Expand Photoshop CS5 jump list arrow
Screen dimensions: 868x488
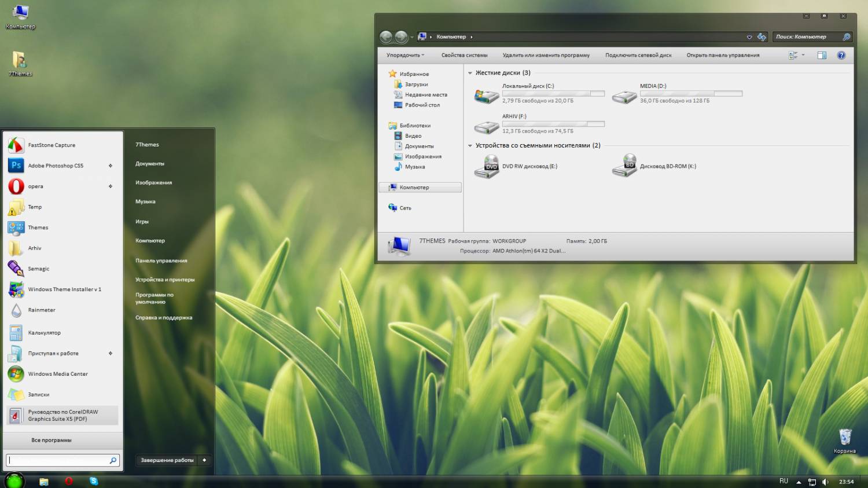(x=111, y=166)
